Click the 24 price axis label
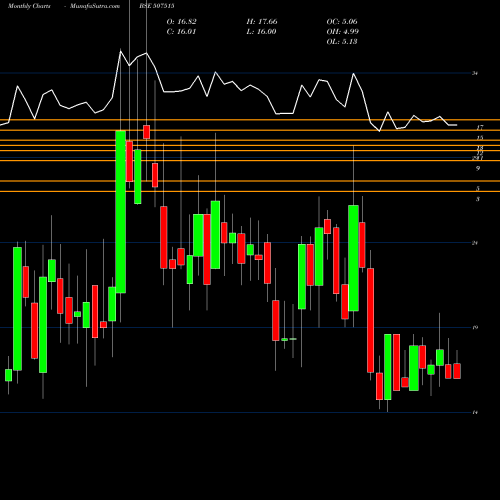 pyautogui.click(x=475, y=243)
